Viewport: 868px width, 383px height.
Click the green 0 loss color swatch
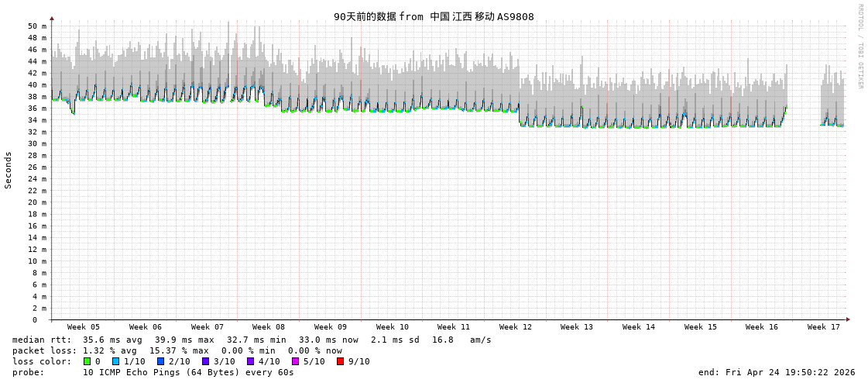87,361
